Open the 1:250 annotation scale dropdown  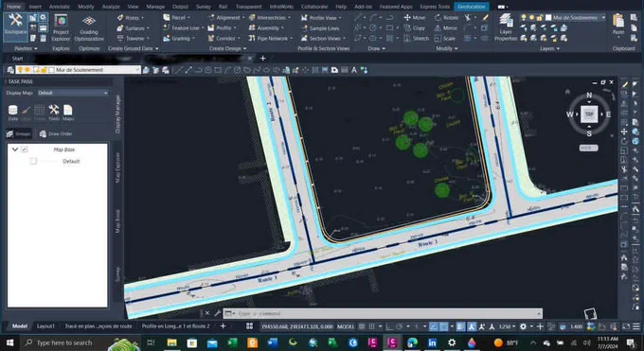[x=508, y=326]
